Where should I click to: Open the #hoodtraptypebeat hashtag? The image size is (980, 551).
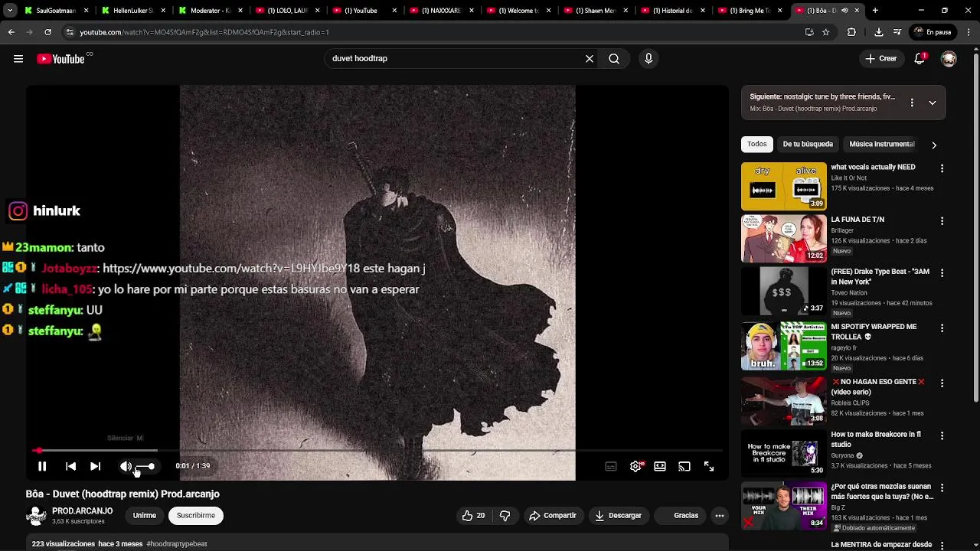click(177, 544)
